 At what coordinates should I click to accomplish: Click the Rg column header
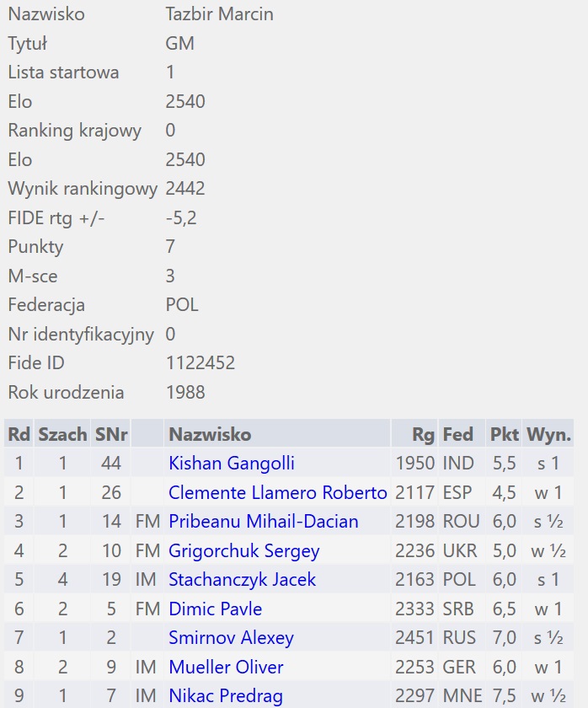click(x=423, y=434)
